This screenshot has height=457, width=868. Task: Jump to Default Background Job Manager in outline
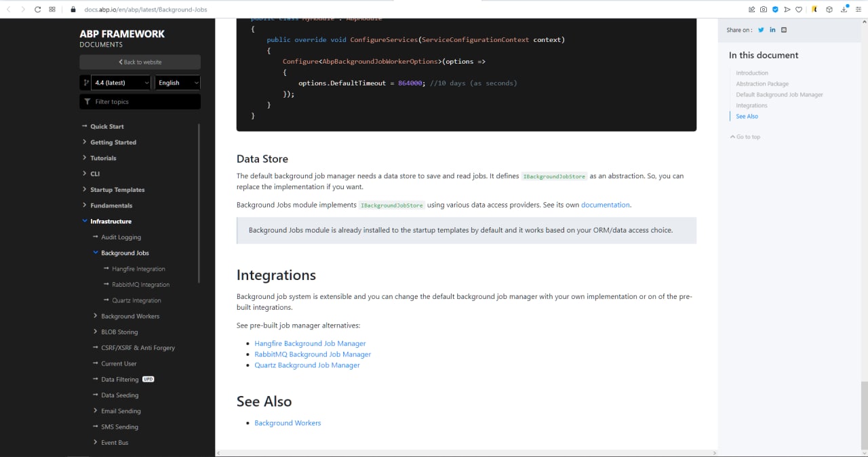click(779, 95)
